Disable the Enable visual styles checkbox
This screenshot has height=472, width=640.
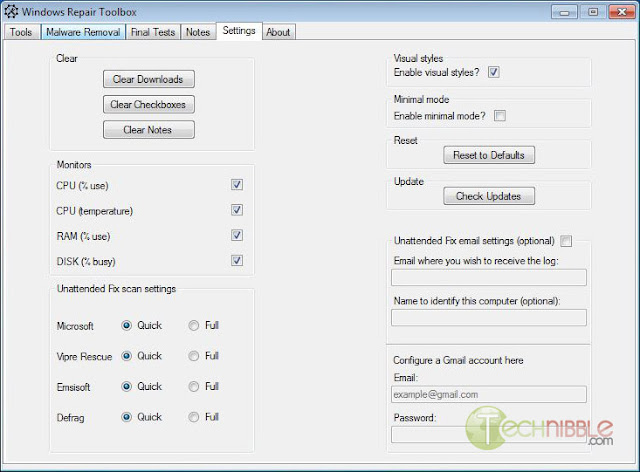click(x=493, y=72)
